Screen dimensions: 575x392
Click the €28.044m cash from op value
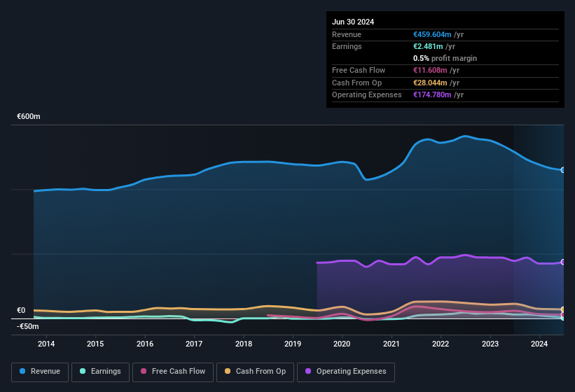(x=430, y=83)
